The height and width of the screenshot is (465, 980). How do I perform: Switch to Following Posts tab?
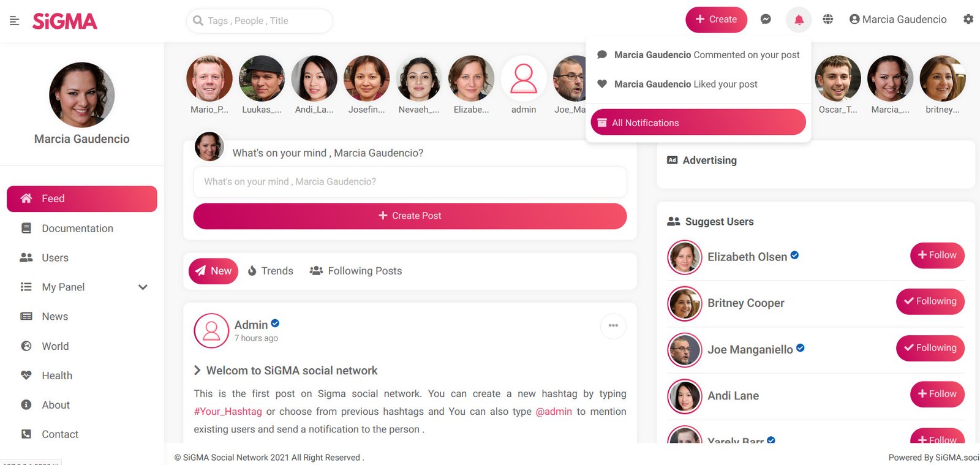pyautogui.click(x=356, y=271)
